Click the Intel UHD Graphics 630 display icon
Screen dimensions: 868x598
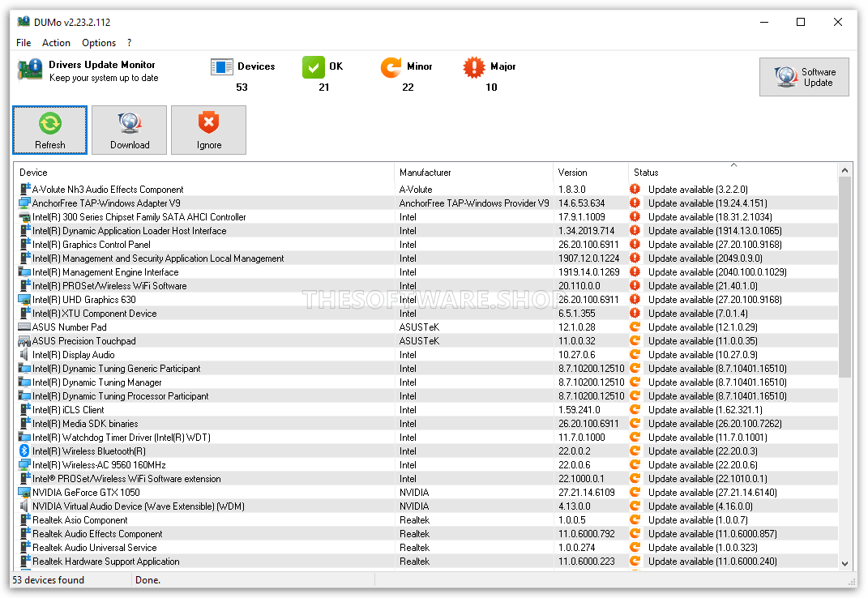[25, 299]
